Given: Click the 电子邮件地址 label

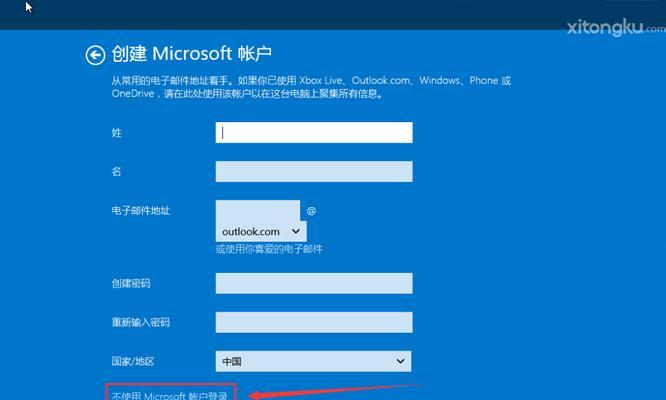Looking at the screenshot, I should coord(141,211).
